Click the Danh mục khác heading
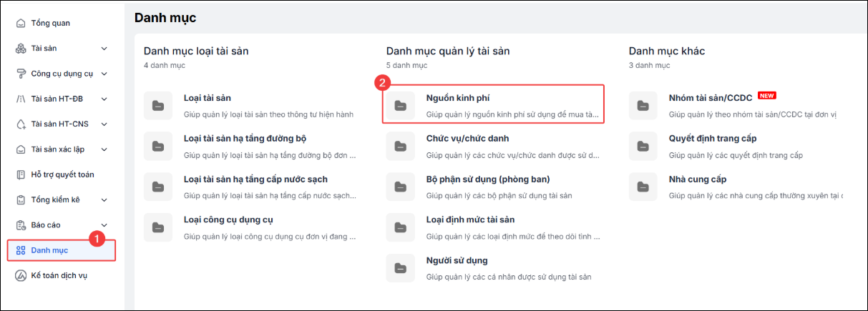The height and width of the screenshot is (311, 868). (667, 51)
